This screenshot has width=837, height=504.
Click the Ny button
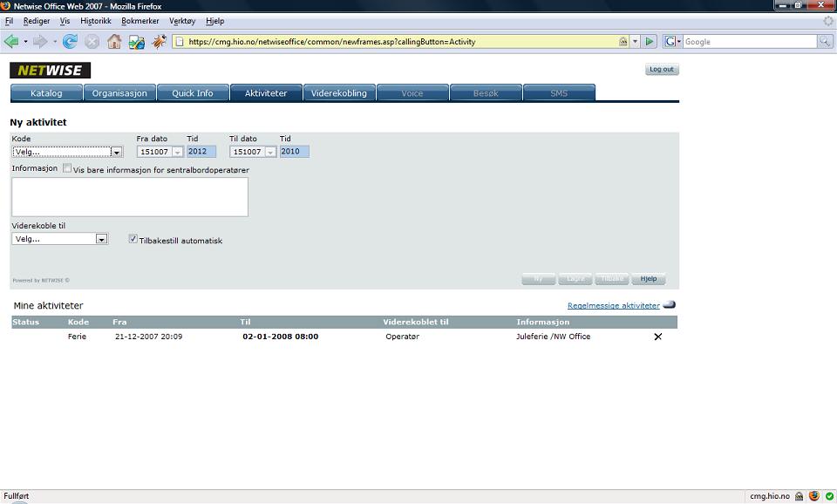click(x=539, y=279)
